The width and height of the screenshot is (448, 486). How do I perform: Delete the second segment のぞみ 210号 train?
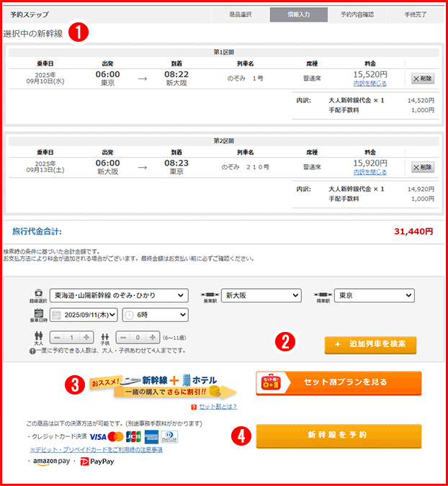click(x=423, y=167)
